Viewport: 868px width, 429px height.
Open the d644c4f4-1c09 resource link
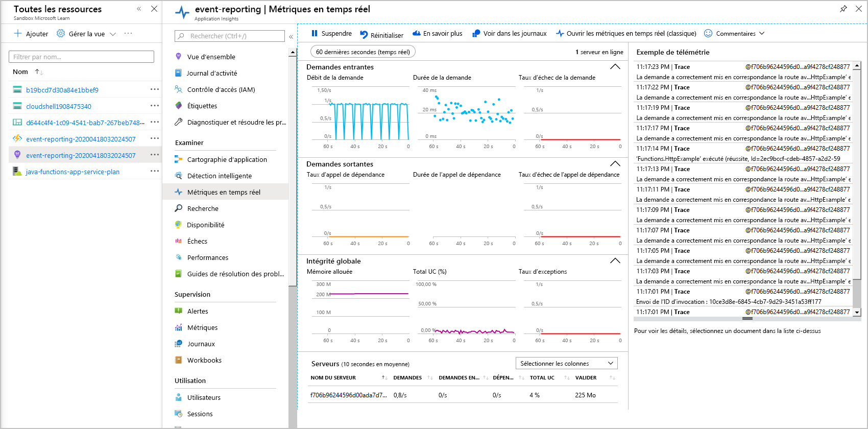click(85, 123)
